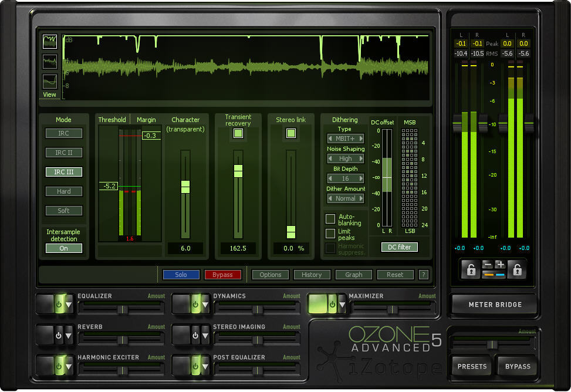571x392 pixels.
Task: Open the History panel
Action: [x=312, y=275]
